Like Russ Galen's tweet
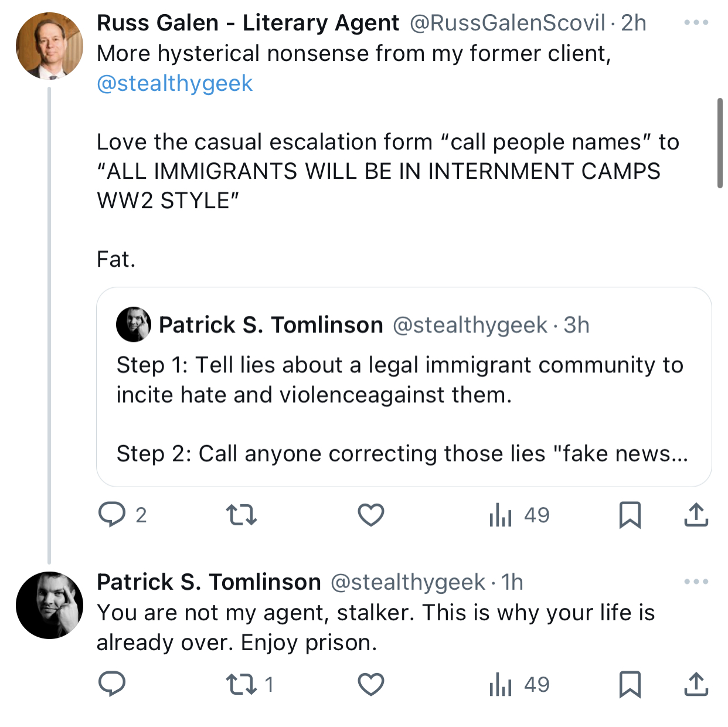The image size is (728, 727). click(x=371, y=515)
